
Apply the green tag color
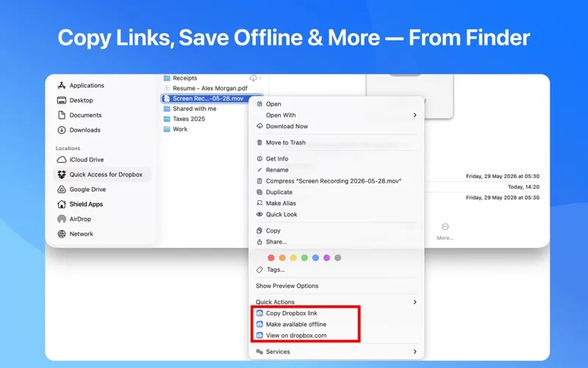pyautogui.click(x=304, y=258)
